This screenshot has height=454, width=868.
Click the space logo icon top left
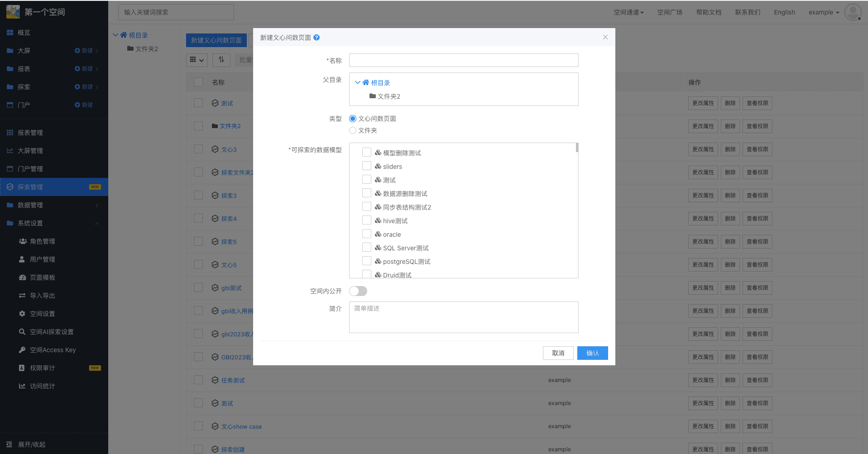point(13,12)
